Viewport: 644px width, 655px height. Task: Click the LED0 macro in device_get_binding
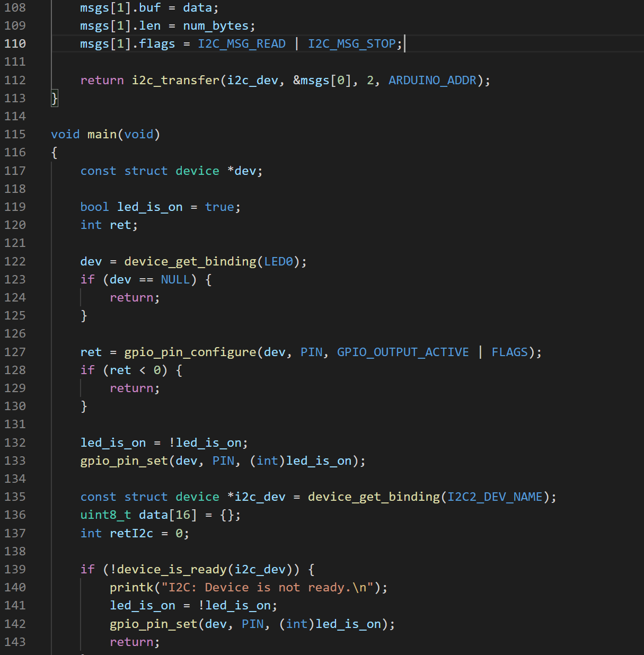pos(278,261)
